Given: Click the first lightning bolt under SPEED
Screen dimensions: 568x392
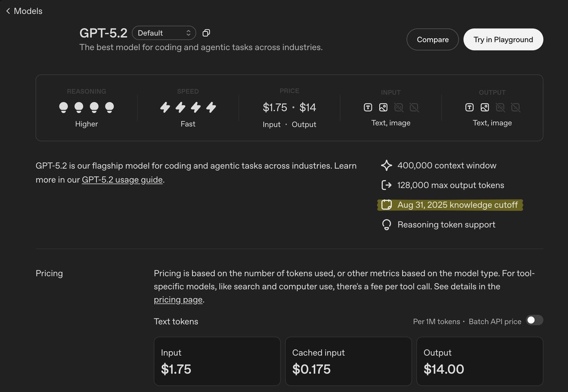Looking at the screenshot, I should click(165, 107).
